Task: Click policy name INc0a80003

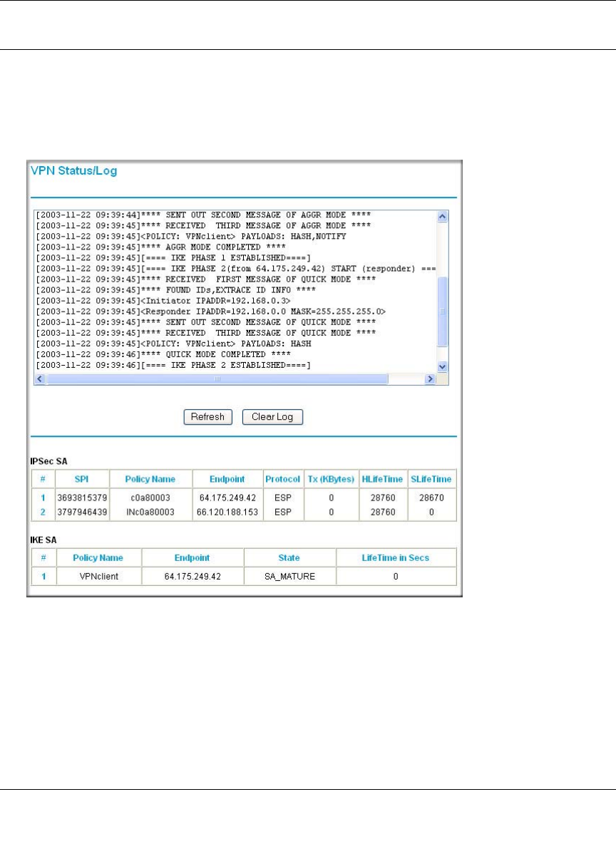Action: click(150, 512)
